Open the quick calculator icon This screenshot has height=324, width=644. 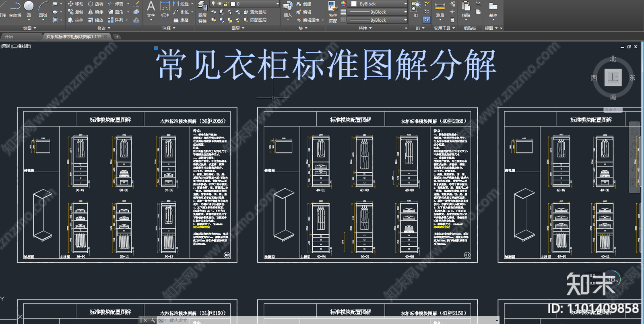tap(452, 20)
